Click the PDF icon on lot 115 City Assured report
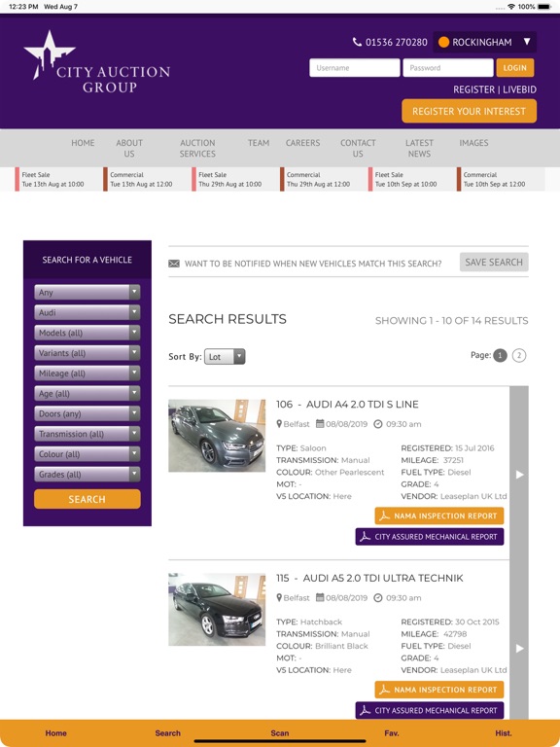Screen dimensions: 560x747 point(365,710)
